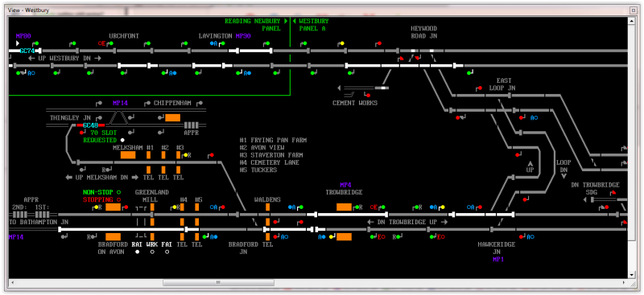Click the TEL button below crossing #1
The width and height of the screenshot is (644, 295).
148,178
